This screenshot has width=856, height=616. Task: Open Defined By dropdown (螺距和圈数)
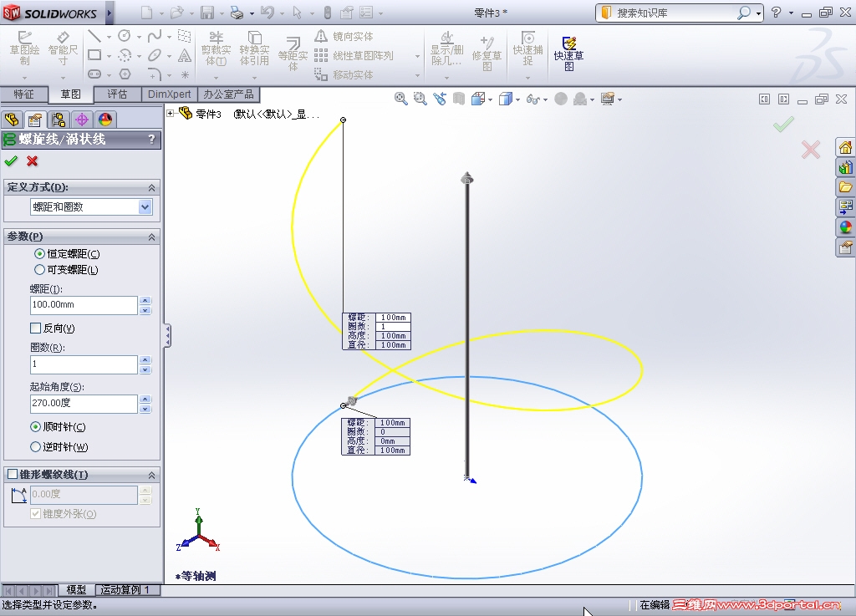(x=145, y=206)
